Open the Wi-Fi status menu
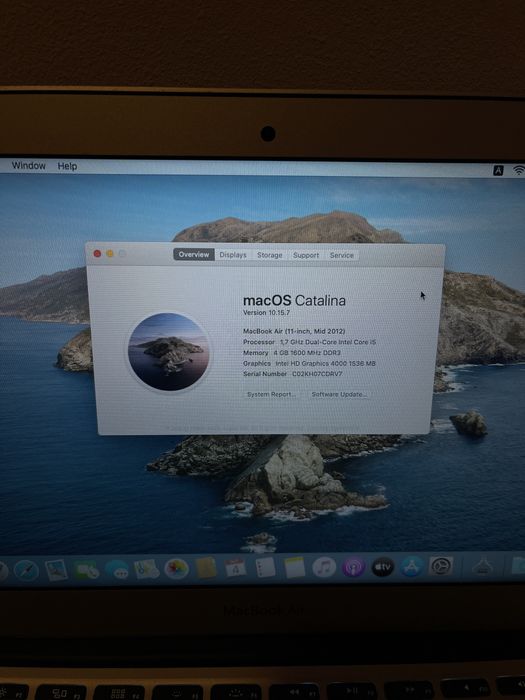This screenshot has height=700, width=525. point(518,170)
